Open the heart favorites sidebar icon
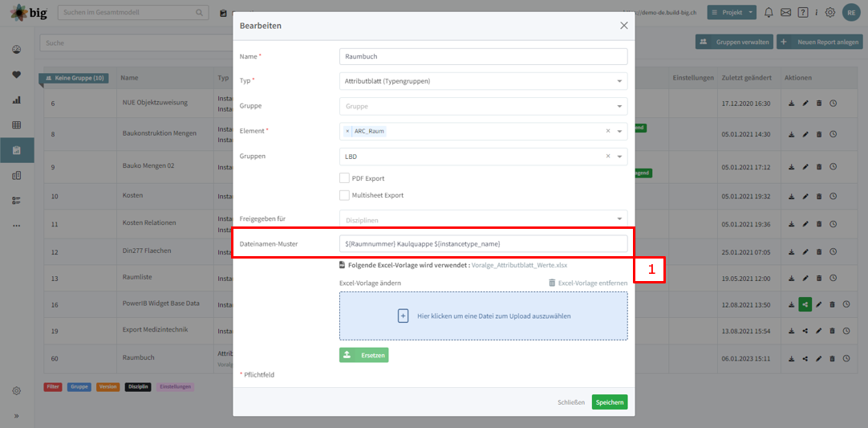The width and height of the screenshot is (868, 428). [x=17, y=75]
